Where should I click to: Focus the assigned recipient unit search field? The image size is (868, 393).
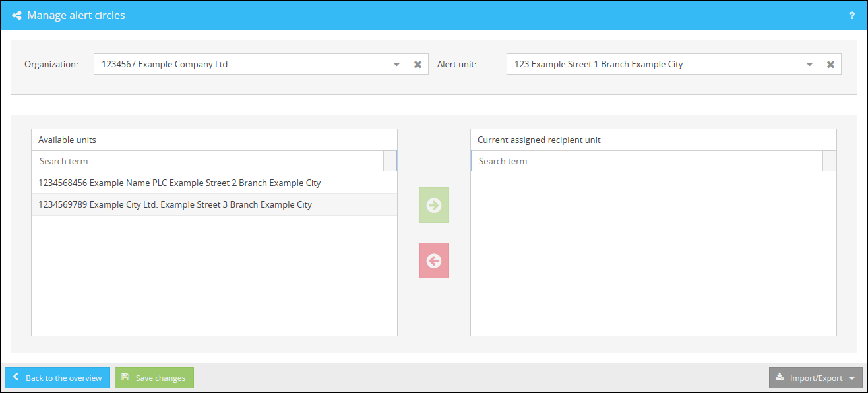pos(646,161)
